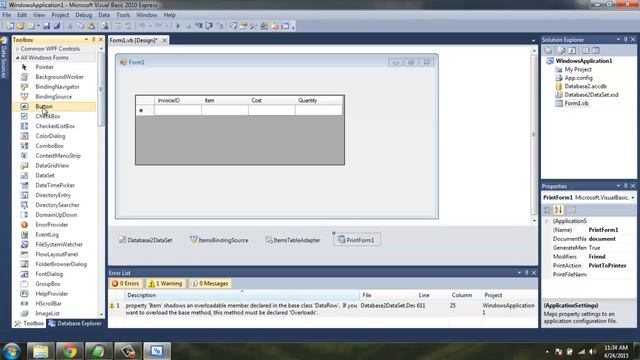Select the ItemsTableAdapter tray component
The image size is (640, 360).
(293, 240)
